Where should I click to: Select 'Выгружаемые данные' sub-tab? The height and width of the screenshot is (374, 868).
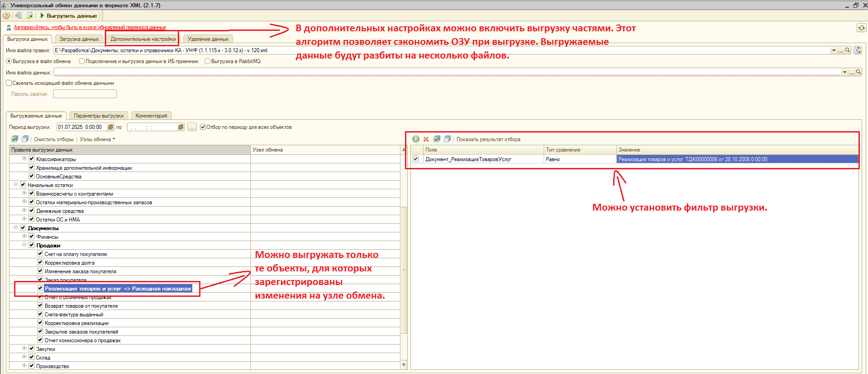tap(36, 116)
